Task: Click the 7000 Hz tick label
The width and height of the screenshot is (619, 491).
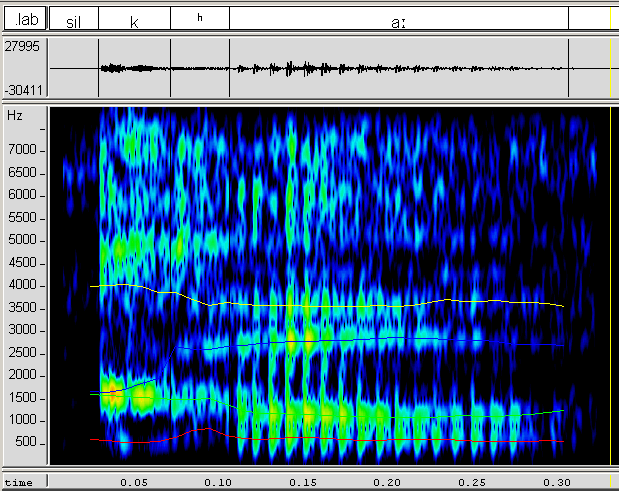Action: click(24, 150)
